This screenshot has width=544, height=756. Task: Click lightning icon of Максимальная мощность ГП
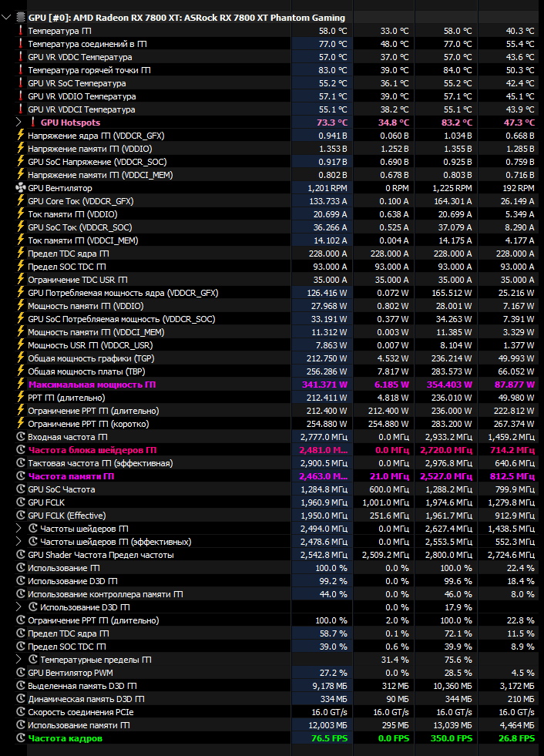pyautogui.click(x=21, y=385)
